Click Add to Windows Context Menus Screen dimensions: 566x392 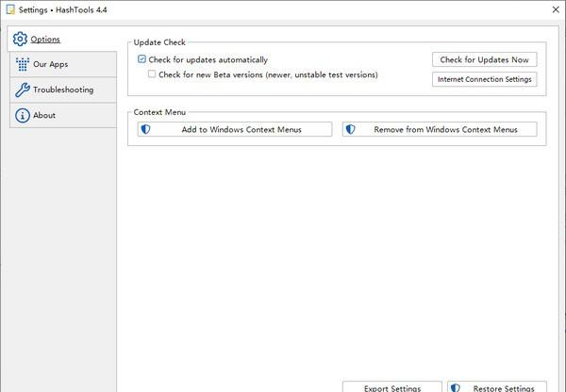click(235, 129)
